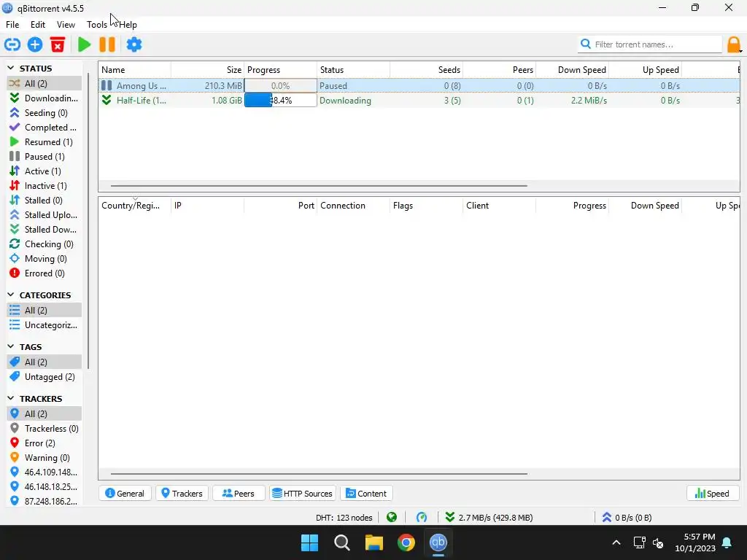The image size is (747, 560).
Task: Open Google Chrome from the taskbar
Action: pos(406,542)
